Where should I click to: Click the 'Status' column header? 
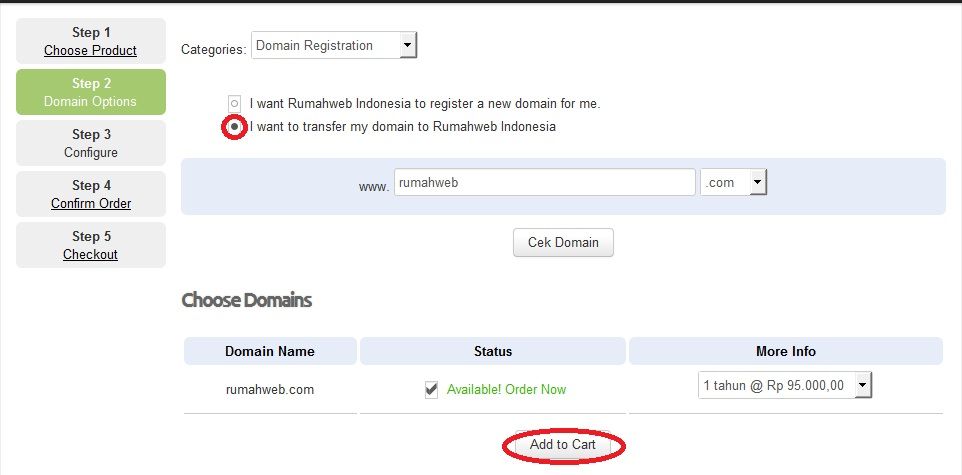tap(493, 351)
